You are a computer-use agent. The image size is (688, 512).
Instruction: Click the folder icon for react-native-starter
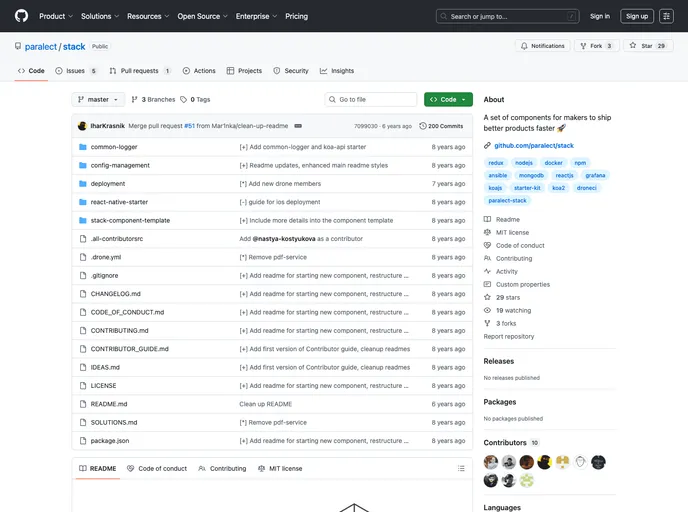(82, 202)
